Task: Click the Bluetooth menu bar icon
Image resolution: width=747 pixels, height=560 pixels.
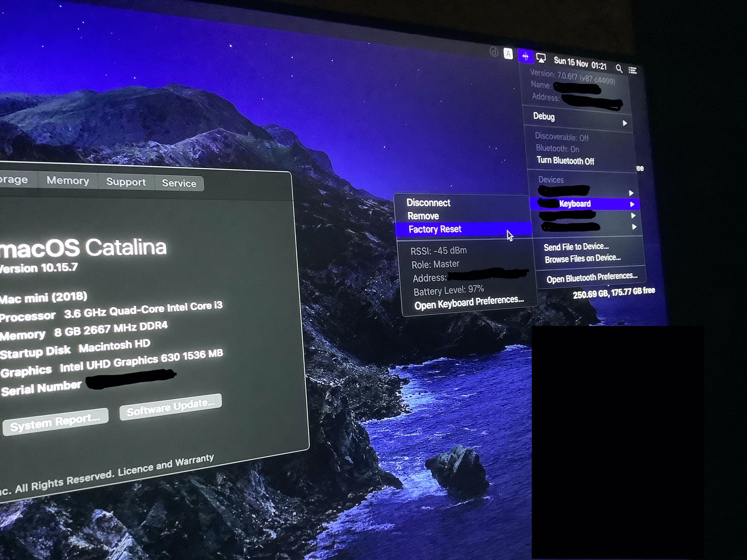Action: pos(525,56)
